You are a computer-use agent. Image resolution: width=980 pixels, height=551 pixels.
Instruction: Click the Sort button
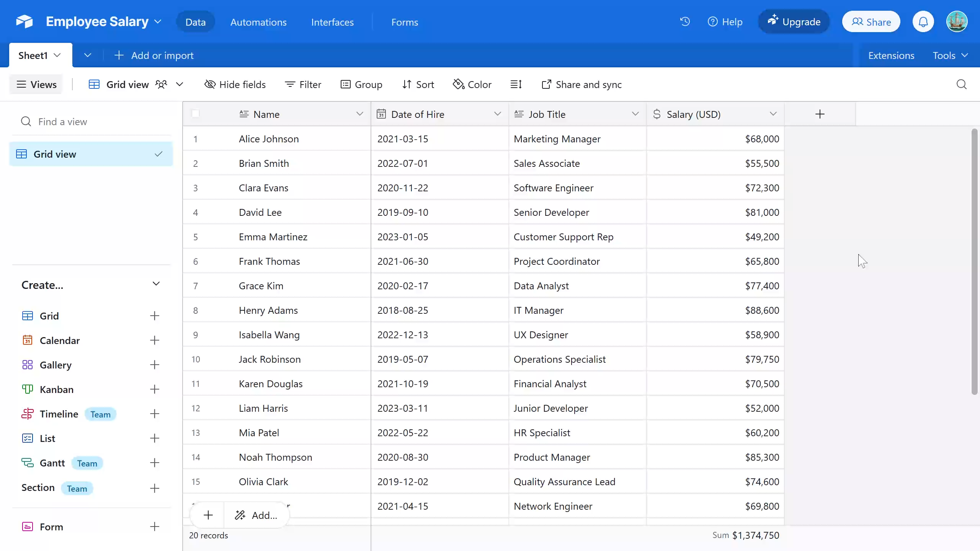418,85
